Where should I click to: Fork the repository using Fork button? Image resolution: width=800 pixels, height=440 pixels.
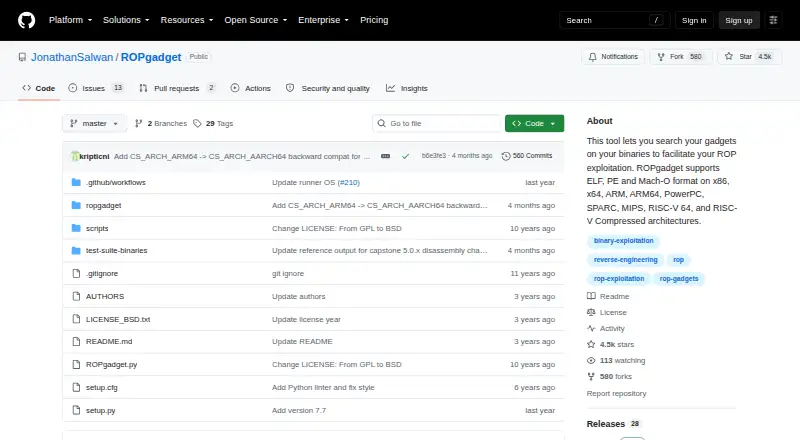(x=681, y=57)
